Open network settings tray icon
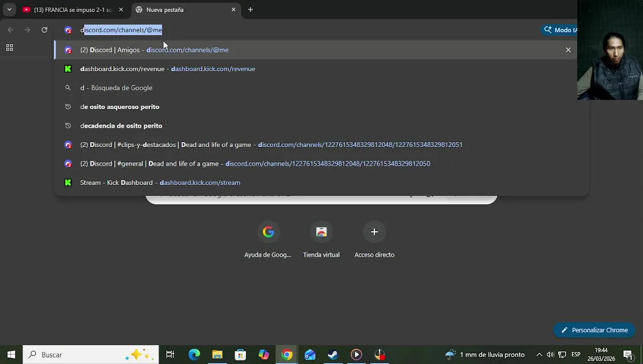Screen dimensions: 643x364 [562, 355]
